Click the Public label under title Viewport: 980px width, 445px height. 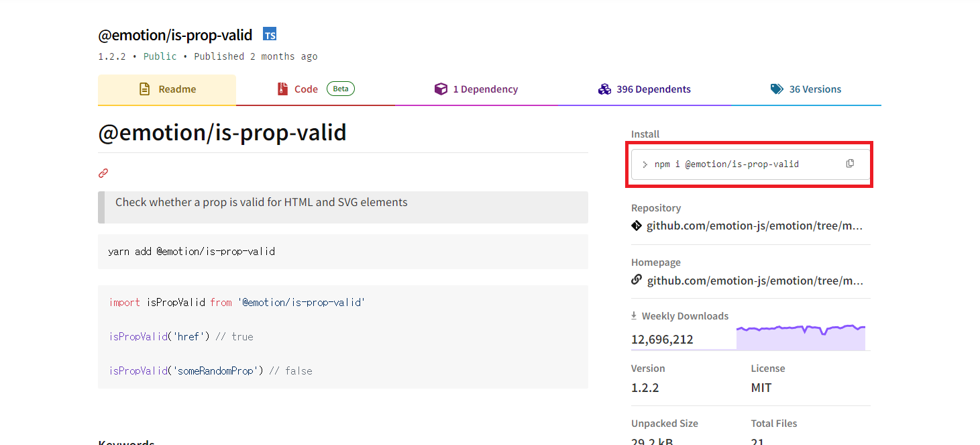(160, 56)
